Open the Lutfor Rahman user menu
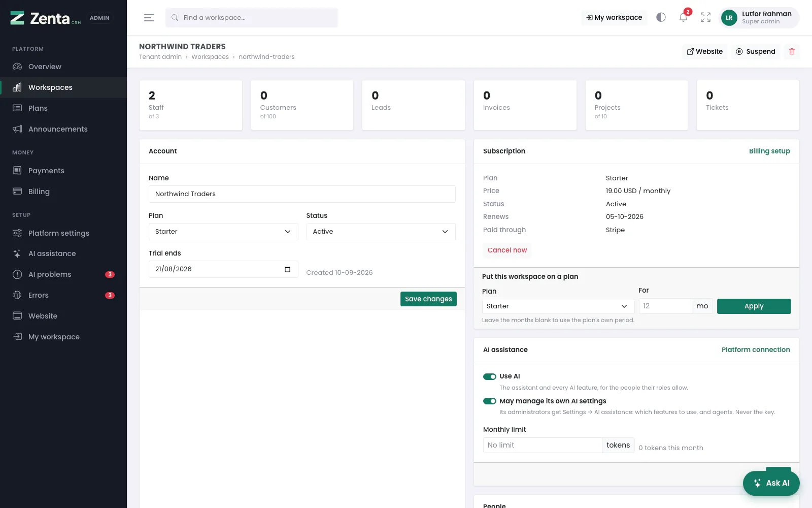Screen dimensions: 812x508 (x=760, y=18)
